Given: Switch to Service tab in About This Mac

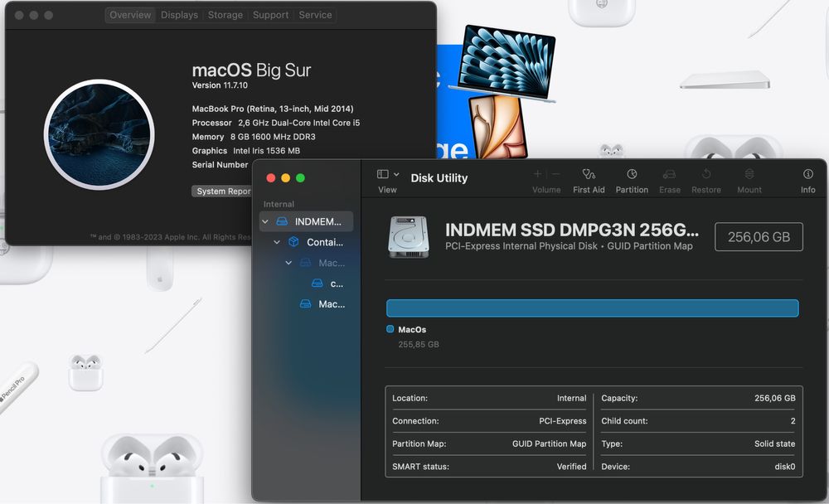Looking at the screenshot, I should click(315, 15).
